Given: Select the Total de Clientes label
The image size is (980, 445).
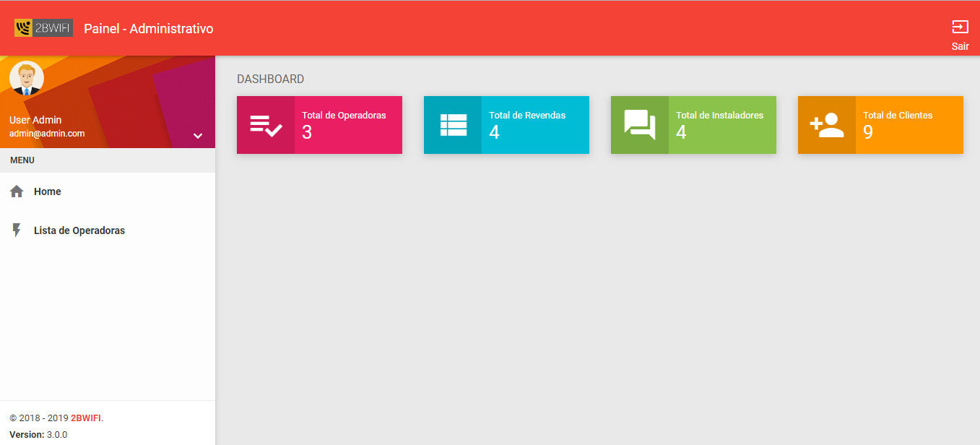Looking at the screenshot, I should point(898,116).
